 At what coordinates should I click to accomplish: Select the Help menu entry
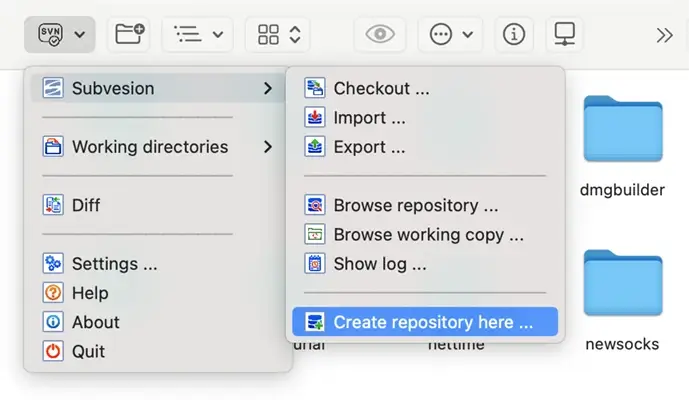point(158,293)
